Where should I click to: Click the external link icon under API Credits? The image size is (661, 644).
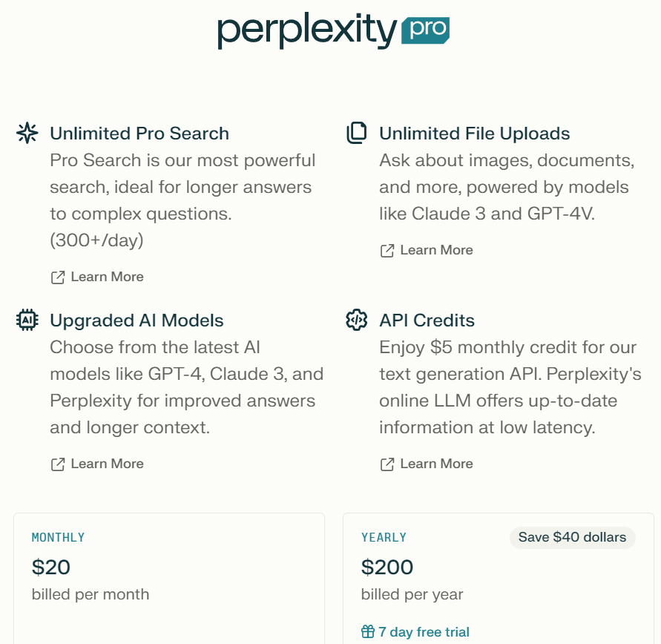click(387, 464)
